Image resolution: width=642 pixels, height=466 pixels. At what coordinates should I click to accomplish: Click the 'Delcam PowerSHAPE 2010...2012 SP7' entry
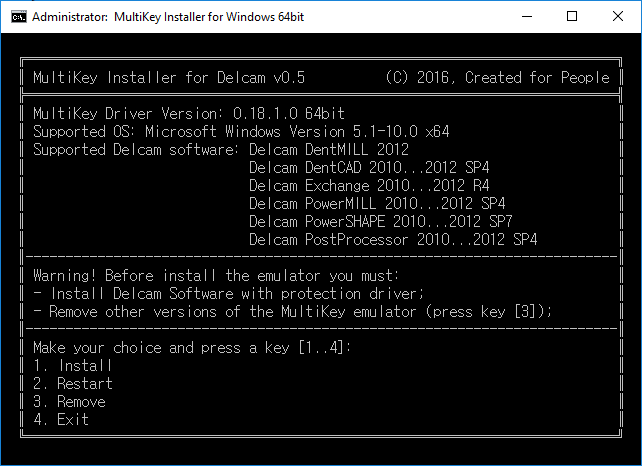click(x=381, y=222)
